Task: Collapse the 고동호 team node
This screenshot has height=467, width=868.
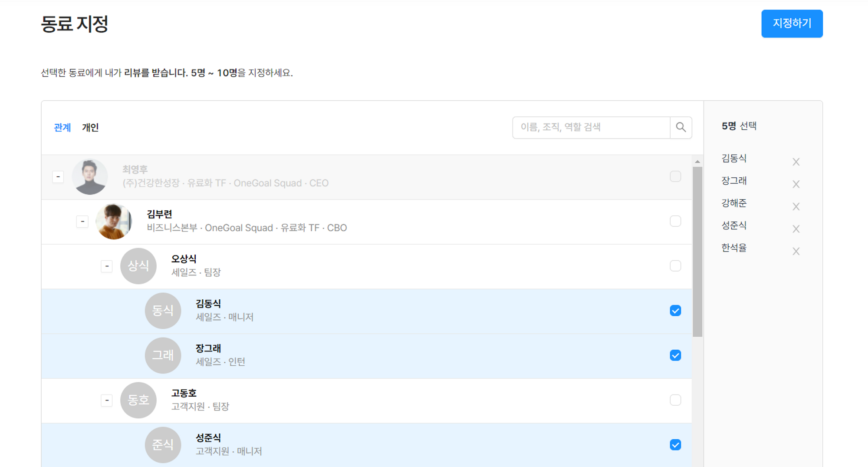Action: coord(107,400)
